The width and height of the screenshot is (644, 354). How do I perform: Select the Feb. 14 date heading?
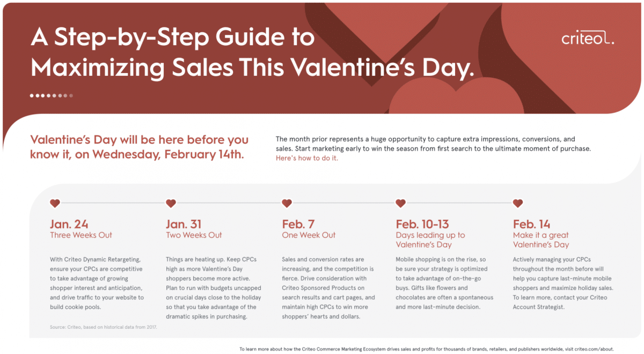pyautogui.click(x=531, y=224)
